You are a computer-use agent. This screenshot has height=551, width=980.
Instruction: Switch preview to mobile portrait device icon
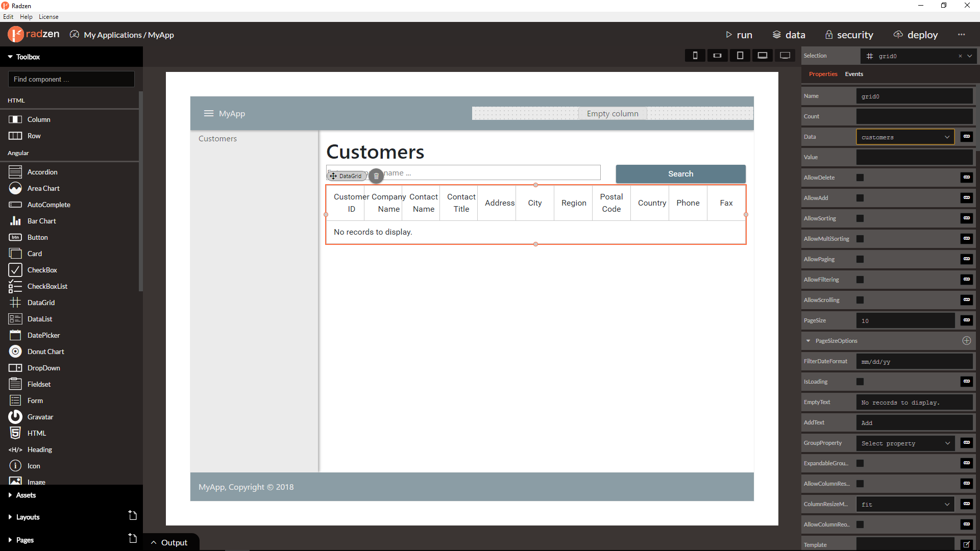tap(695, 56)
